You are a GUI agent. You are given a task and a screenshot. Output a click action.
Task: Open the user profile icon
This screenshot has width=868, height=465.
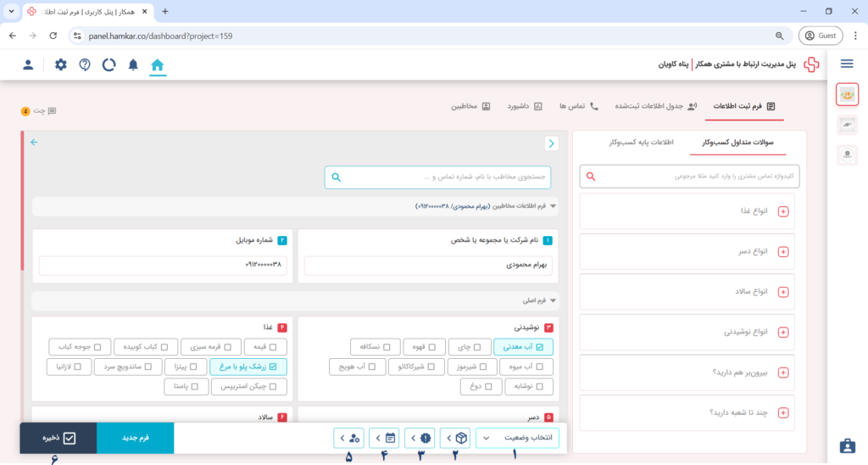28,64
